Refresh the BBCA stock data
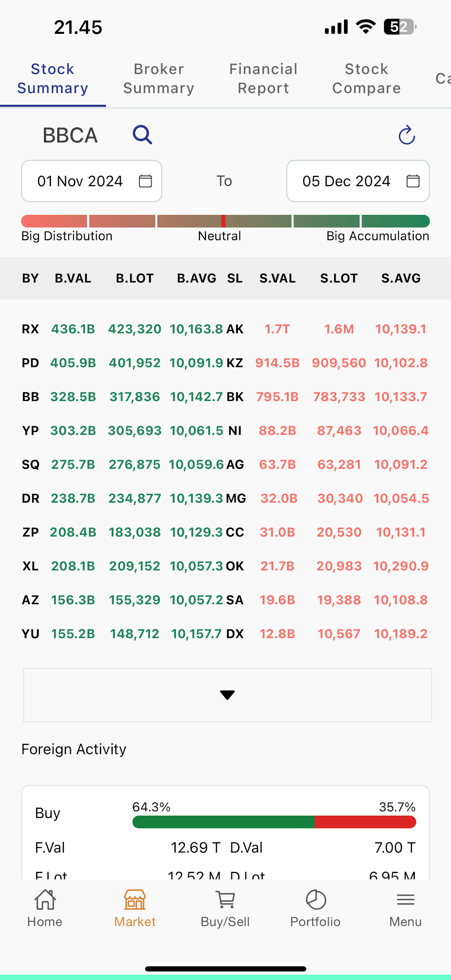Image resolution: width=451 pixels, height=980 pixels. pos(407,135)
